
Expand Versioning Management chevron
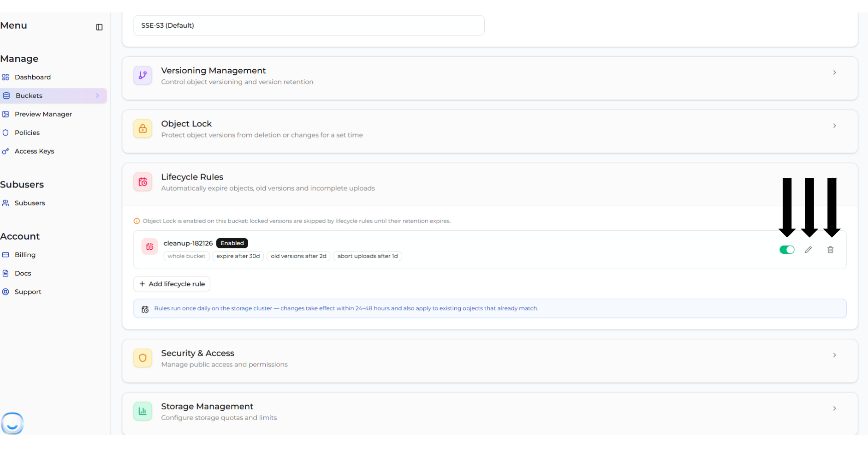pos(834,72)
